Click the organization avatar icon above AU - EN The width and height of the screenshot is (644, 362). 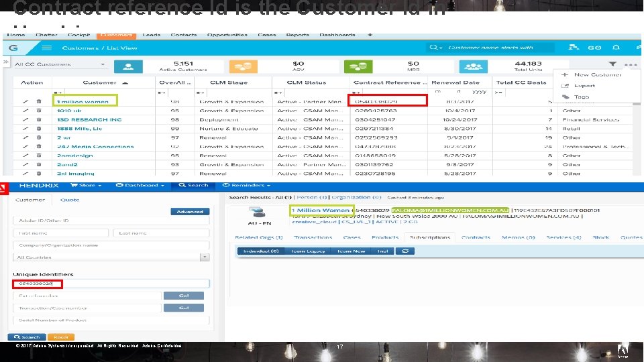coord(258,213)
